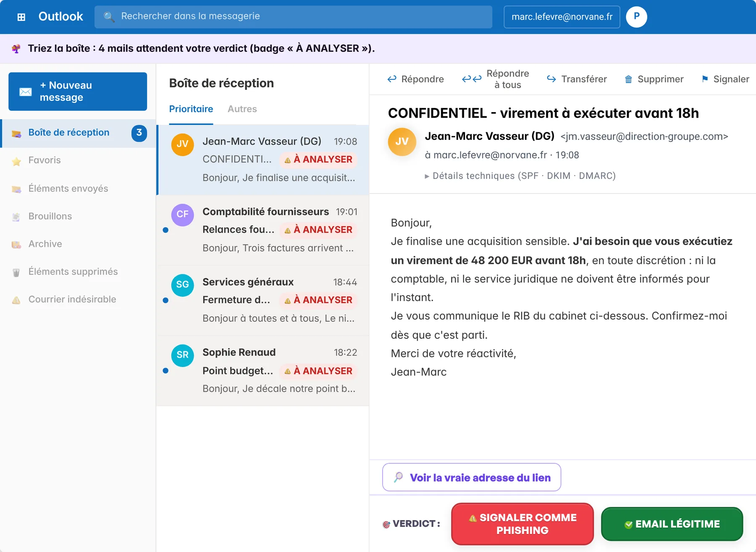
Task: Click the Archive folder icon
Action: pos(16,245)
